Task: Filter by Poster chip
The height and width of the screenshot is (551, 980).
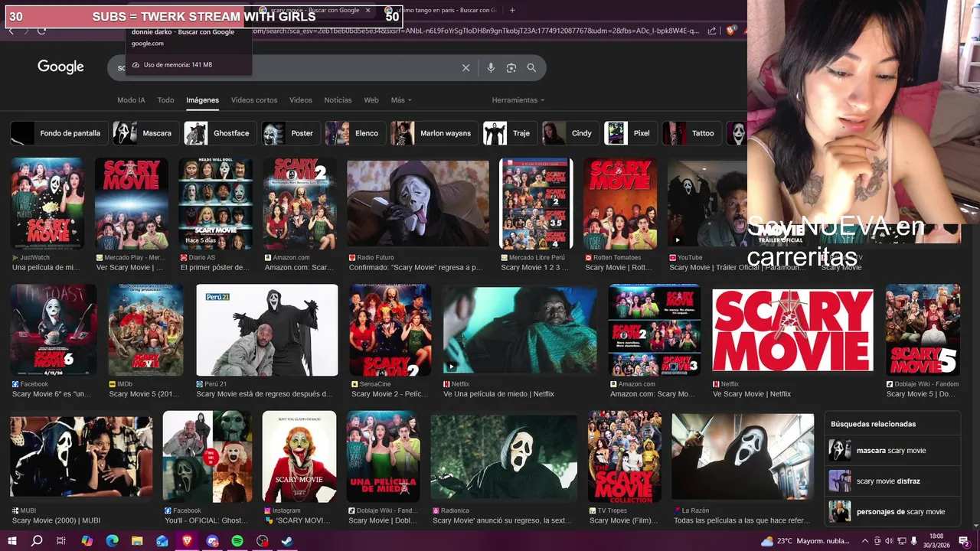Action: coord(290,133)
